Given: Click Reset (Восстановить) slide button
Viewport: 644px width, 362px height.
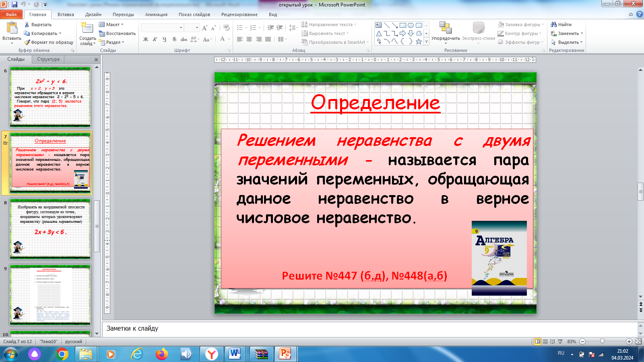Looking at the screenshot, I should (117, 33).
